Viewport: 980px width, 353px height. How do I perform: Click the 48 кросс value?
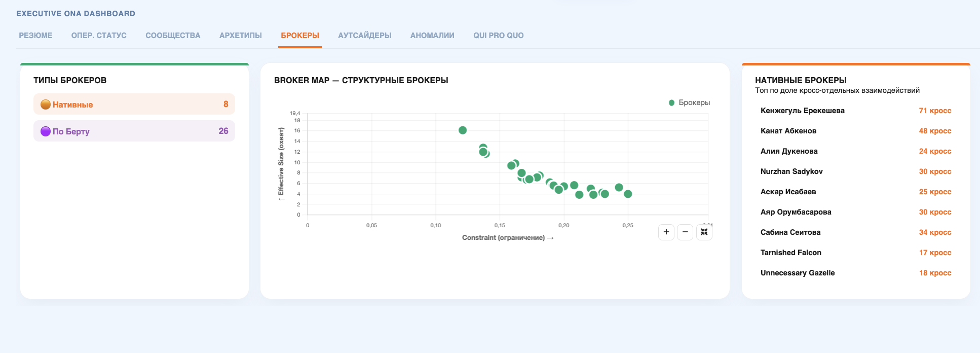pyautogui.click(x=935, y=131)
